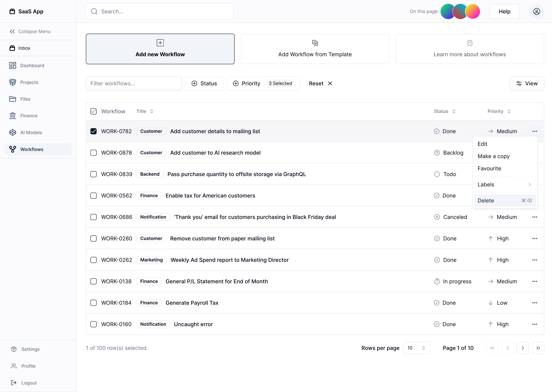Screen dimensions: 552x392
Task: Choose Make a copy from the context menu
Action: [493, 156]
